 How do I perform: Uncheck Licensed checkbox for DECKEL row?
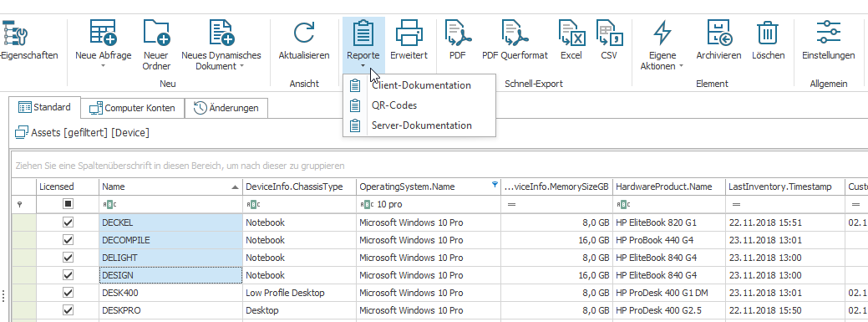[69, 222]
